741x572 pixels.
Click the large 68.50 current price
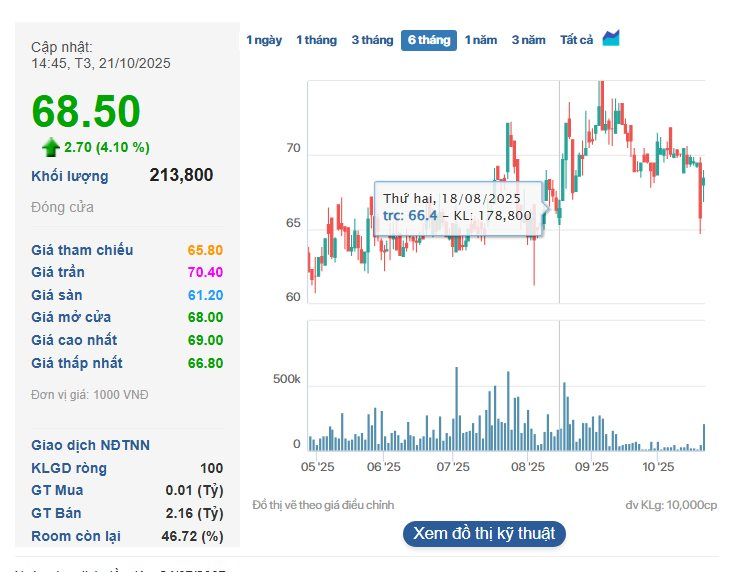[86, 112]
